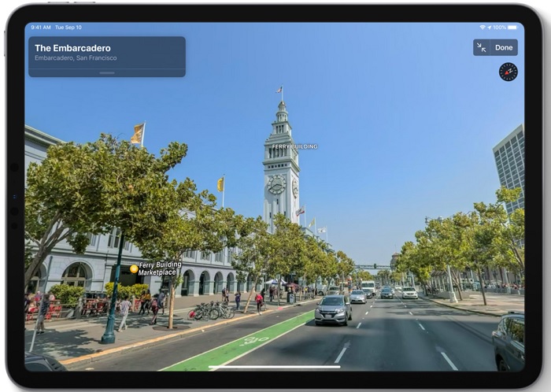The width and height of the screenshot is (551, 392).
Task: Tap the home indicator bar
Action: [275, 367]
